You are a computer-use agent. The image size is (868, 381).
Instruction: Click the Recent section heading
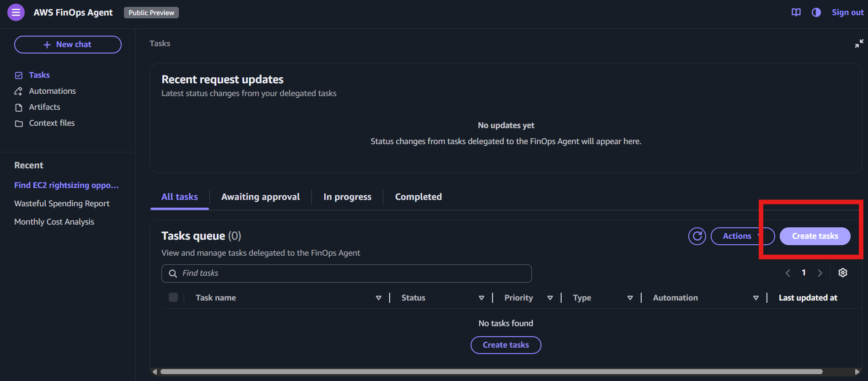coord(29,166)
